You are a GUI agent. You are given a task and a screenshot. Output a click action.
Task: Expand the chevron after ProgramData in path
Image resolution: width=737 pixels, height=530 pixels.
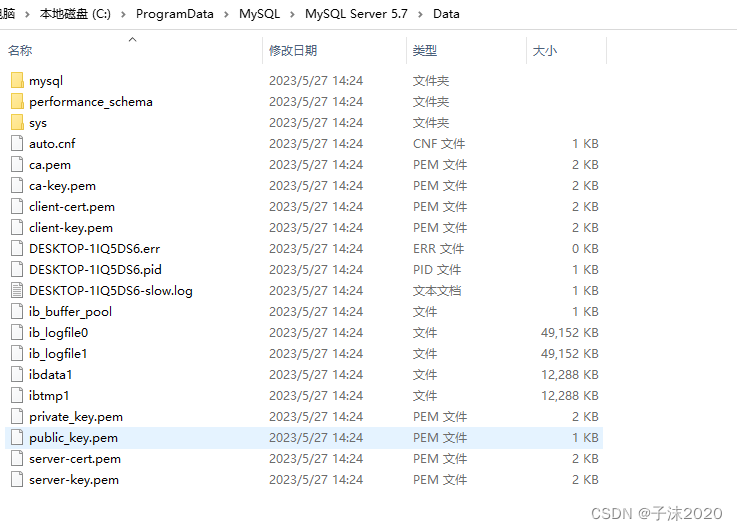click(227, 15)
